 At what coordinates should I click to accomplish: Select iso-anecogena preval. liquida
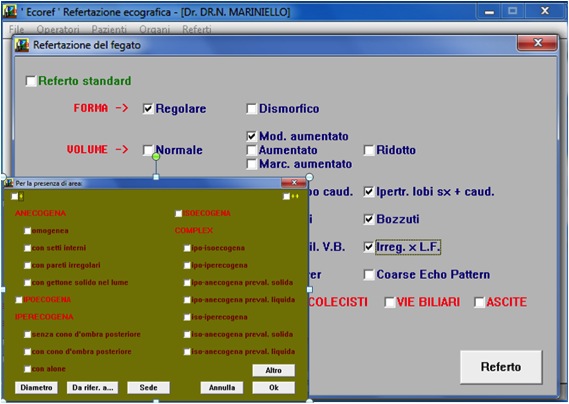[x=187, y=352]
